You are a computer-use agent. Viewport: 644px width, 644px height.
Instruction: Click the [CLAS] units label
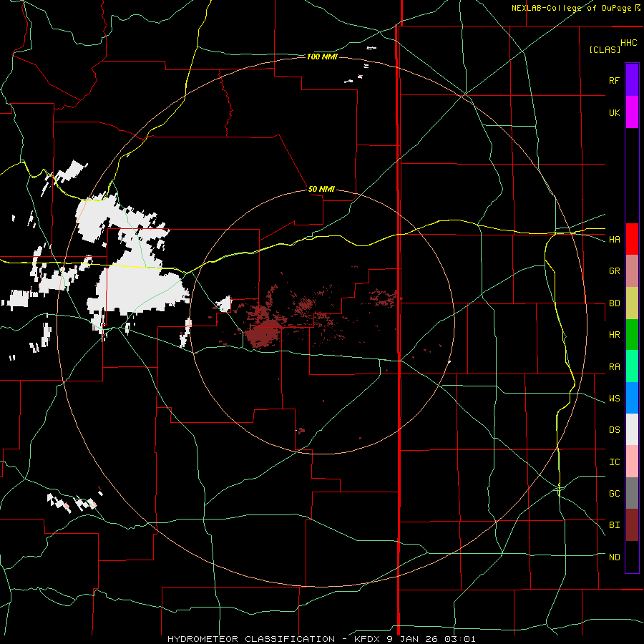pos(605,50)
